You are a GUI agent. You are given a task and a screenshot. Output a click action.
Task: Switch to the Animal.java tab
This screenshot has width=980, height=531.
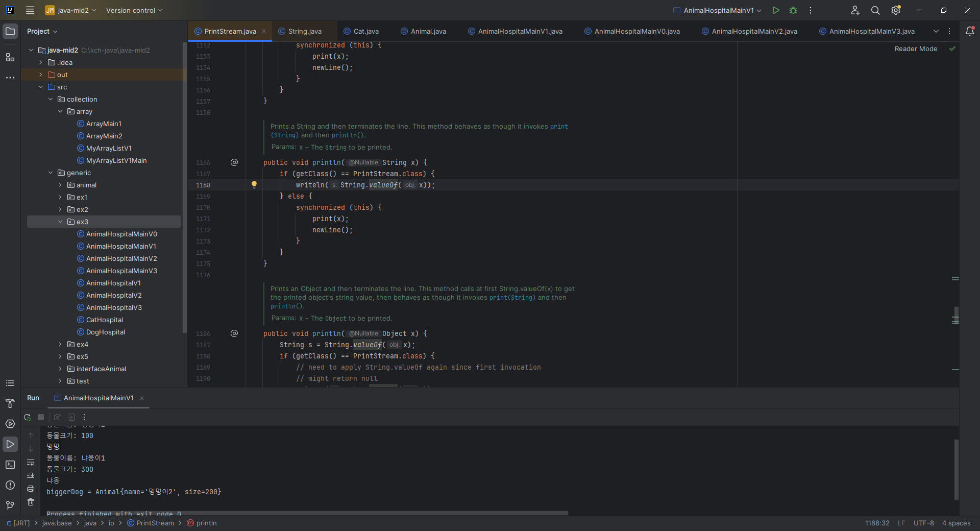[424, 31]
